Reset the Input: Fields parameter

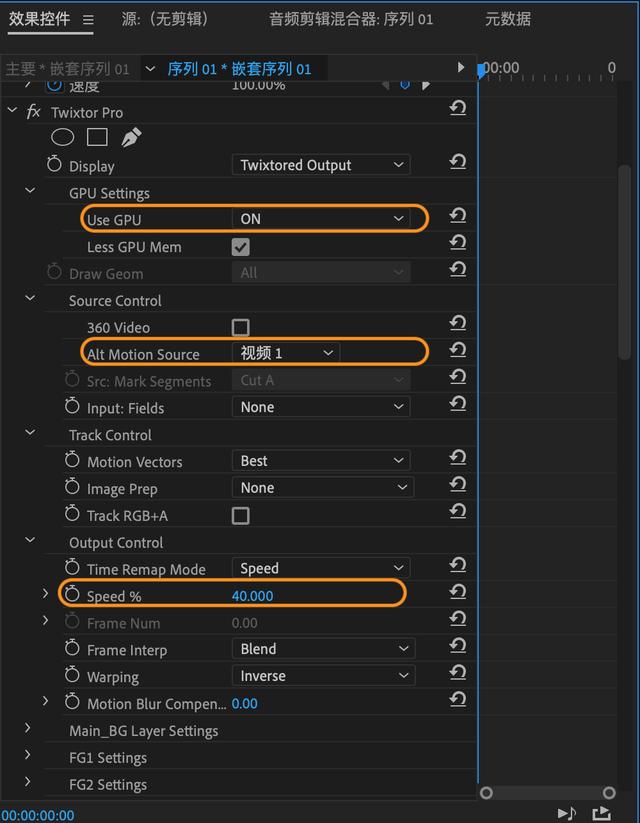pyautogui.click(x=458, y=404)
